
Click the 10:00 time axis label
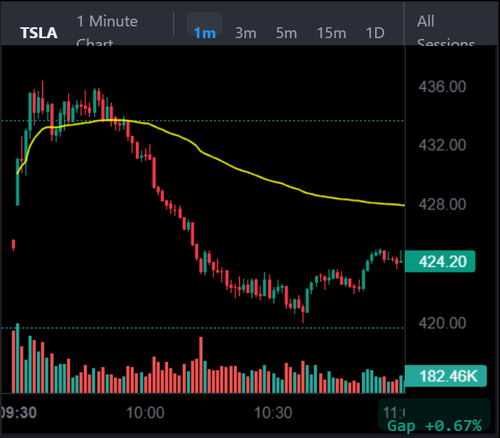click(x=145, y=413)
